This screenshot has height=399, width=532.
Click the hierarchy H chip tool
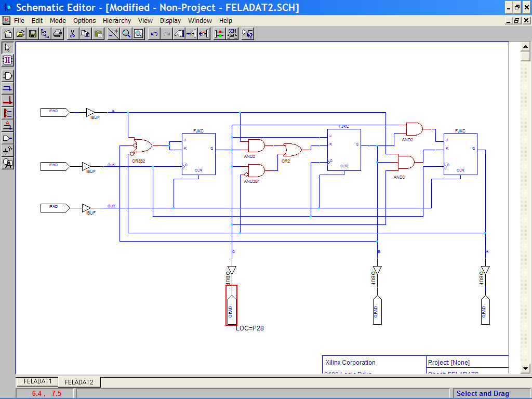(x=7, y=60)
